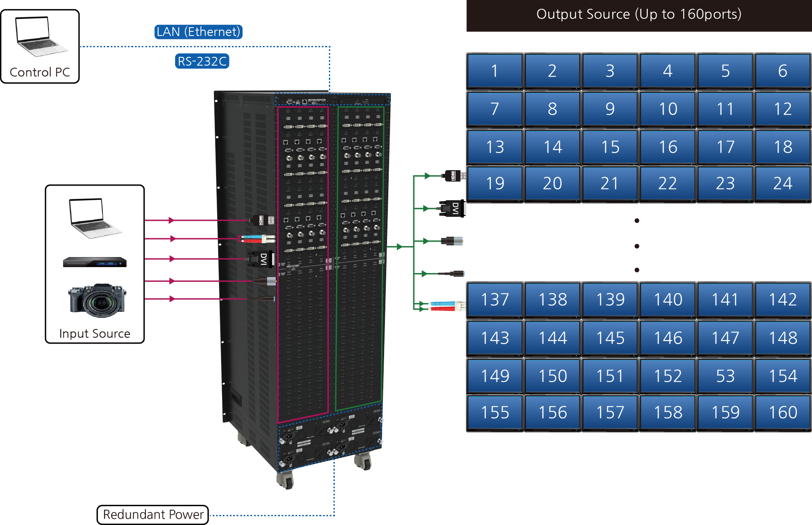This screenshot has width=812, height=525.
Task: Select output display 148
Action: [x=783, y=338]
